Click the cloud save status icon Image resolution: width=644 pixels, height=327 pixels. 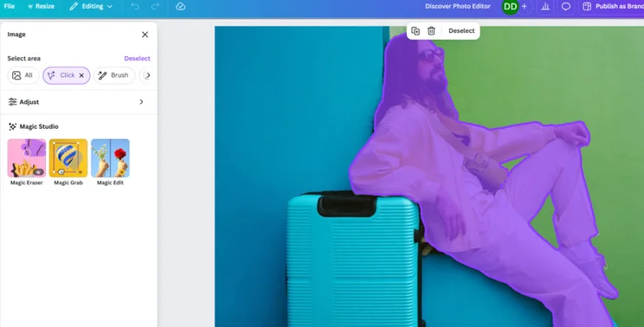(180, 7)
